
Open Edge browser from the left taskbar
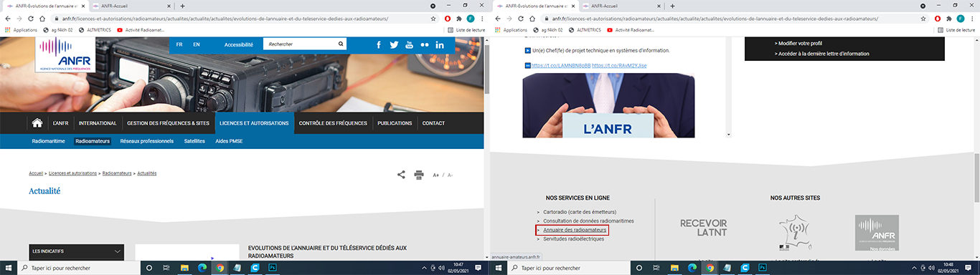coord(202,268)
